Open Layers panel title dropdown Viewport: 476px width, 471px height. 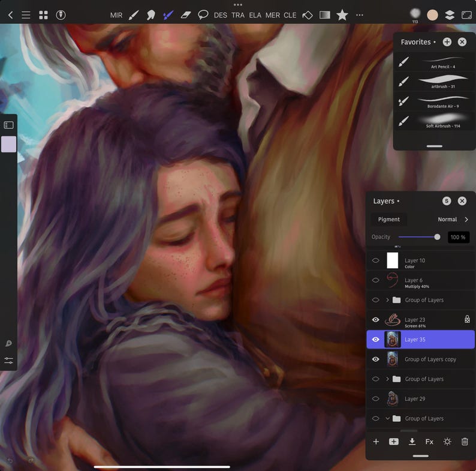tap(386, 201)
